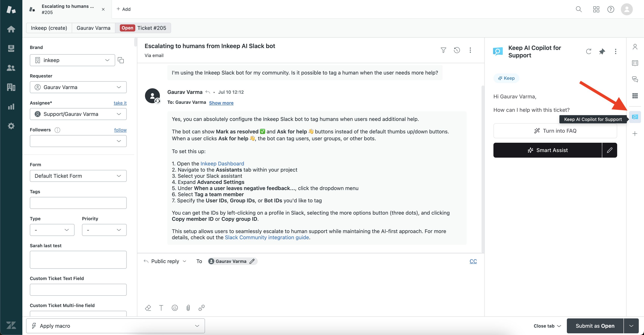Image resolution: width=644 pixels, height=335 pixels.
Task: Select the Inkeep (create) tab
Action: 49,28
